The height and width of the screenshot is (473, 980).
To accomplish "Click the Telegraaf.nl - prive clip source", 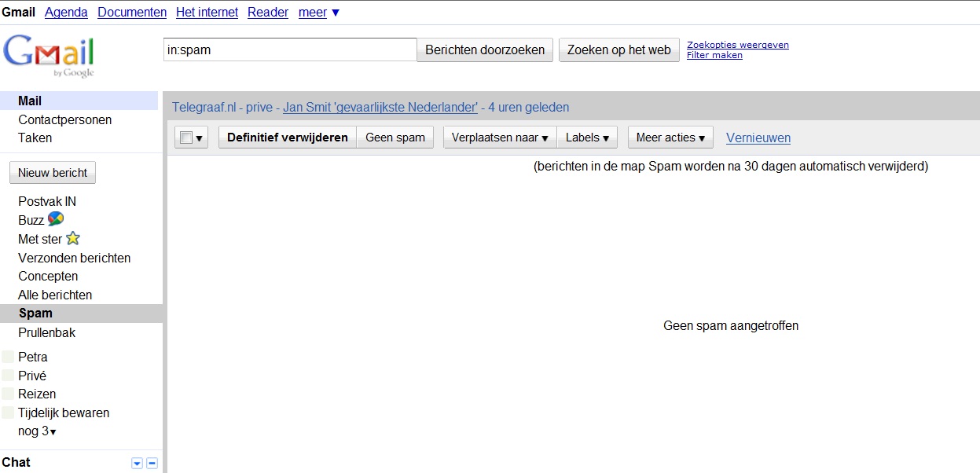I will (222, 107).
